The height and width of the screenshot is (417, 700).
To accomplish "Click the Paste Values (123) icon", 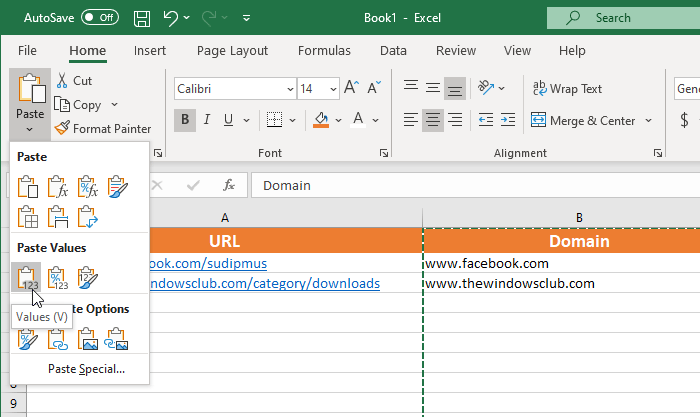I will (28, 277).
